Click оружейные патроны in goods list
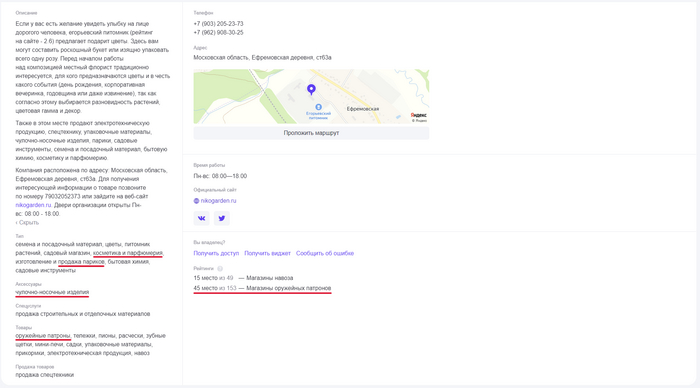 pos(43,336)
